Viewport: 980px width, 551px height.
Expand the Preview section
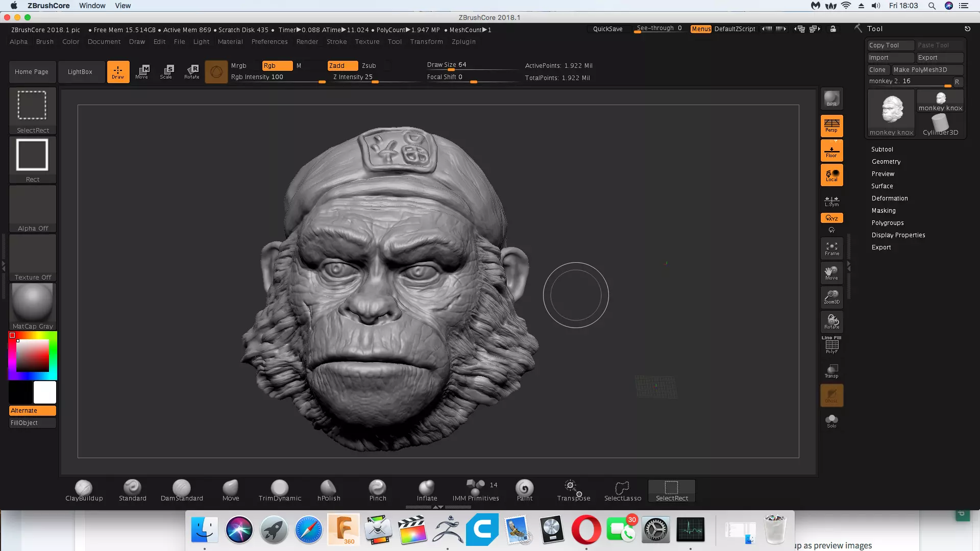pyautogui.click(x=883, y=174)
